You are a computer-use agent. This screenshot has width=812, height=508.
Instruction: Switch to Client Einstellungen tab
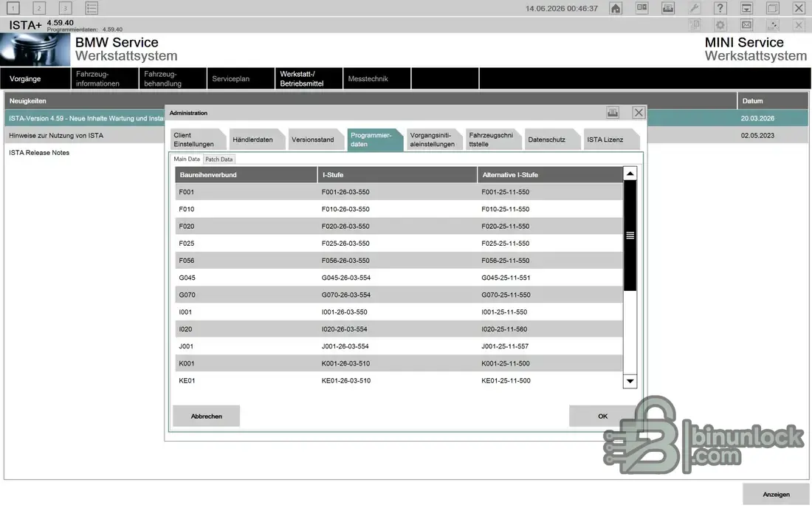pyautogui.click(x=197, y=140)
